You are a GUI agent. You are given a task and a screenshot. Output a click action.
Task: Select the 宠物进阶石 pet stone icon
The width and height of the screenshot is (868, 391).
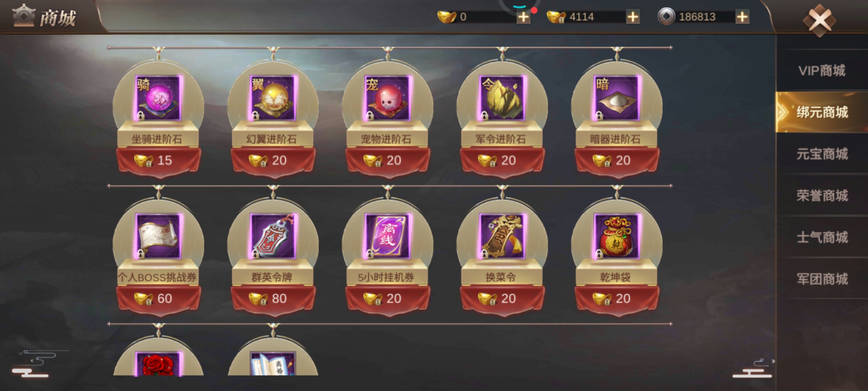click(387, 98)
